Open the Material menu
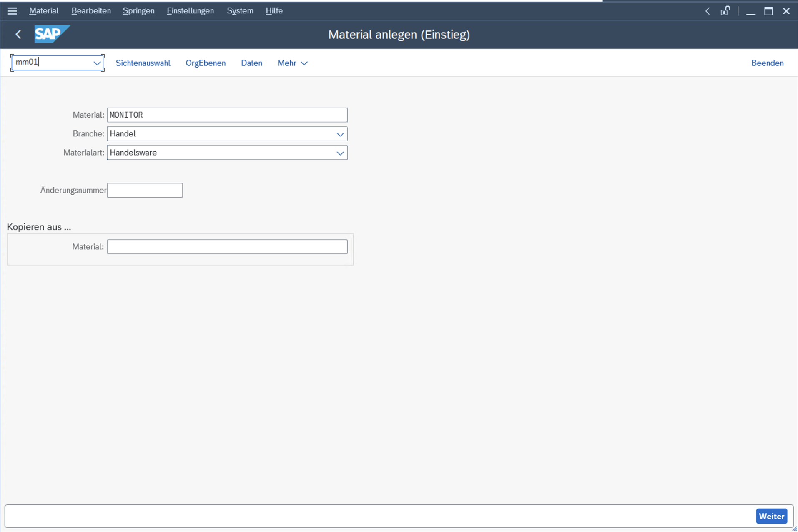Viewport: 798px width, 532px height. (x=44, y=11)
